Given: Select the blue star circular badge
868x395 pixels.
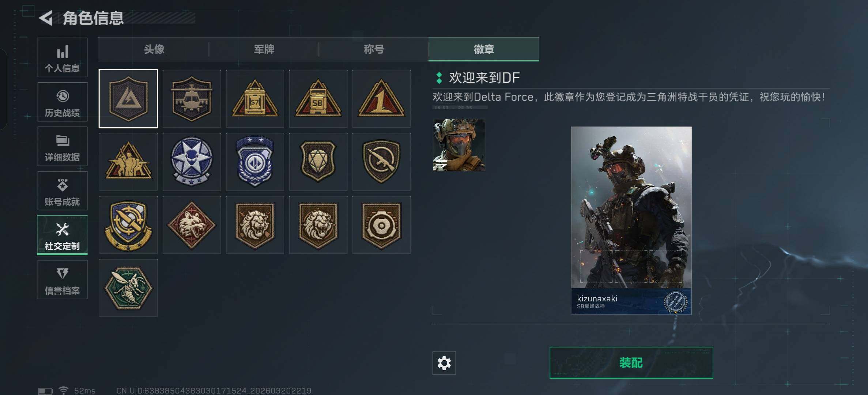Looking at the screenshot, I should click(x=192, y=162).
